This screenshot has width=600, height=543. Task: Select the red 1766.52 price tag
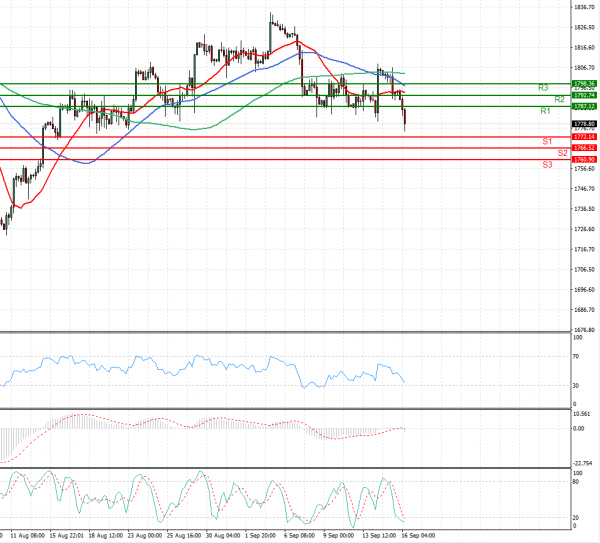point(584,148)
